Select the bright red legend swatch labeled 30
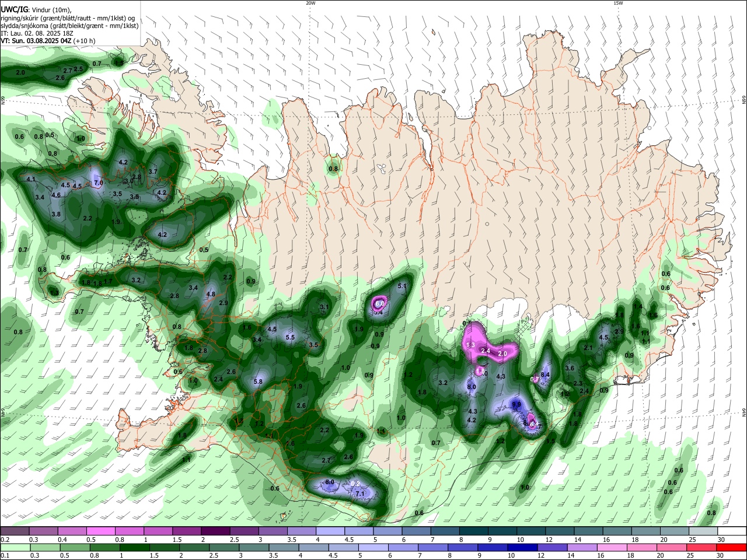747x560 pixels. [x=732, y=547]
